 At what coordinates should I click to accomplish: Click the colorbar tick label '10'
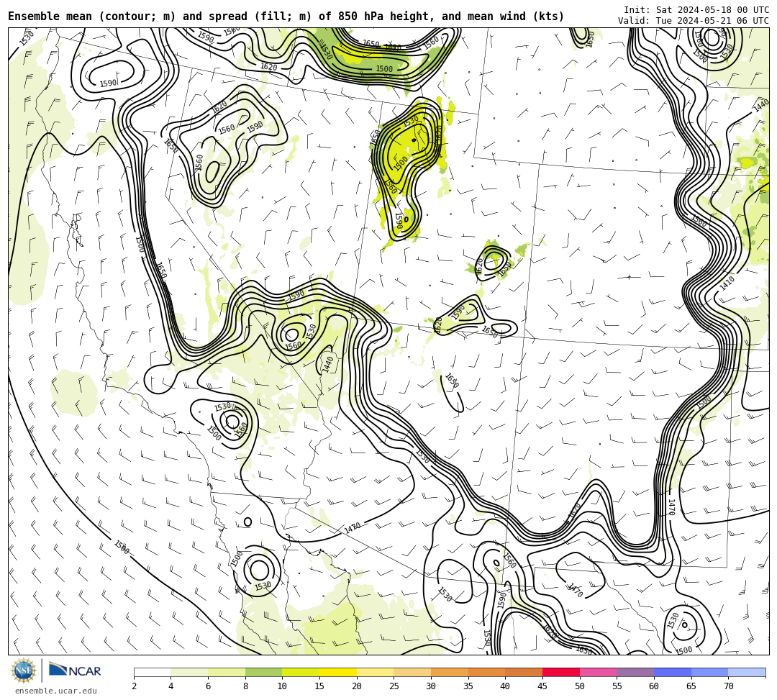click(283, 686)
